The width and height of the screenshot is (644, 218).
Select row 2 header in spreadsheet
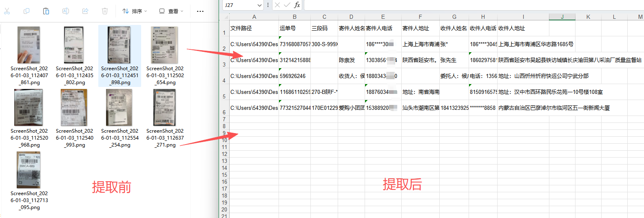(x=224, y=44)
